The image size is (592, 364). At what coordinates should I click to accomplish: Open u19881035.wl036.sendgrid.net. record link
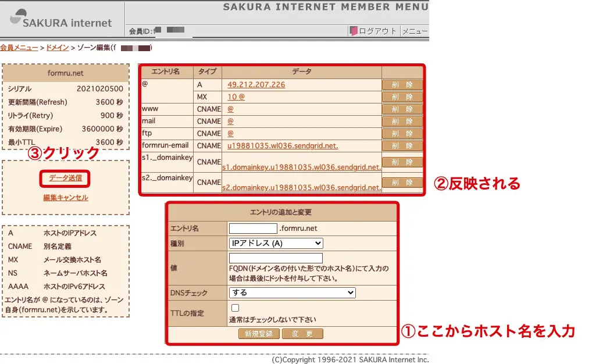pyautogui.click(x=283, y=146)
